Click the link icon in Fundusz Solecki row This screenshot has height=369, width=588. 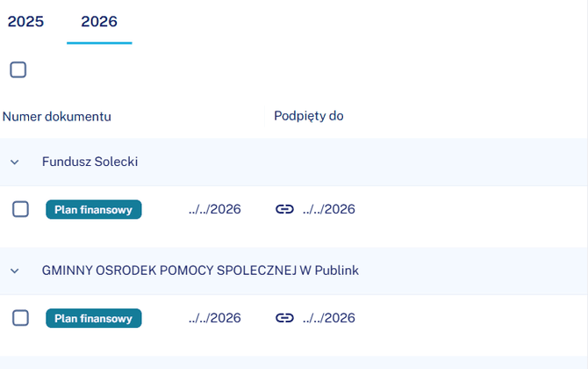tap(284, 209)
